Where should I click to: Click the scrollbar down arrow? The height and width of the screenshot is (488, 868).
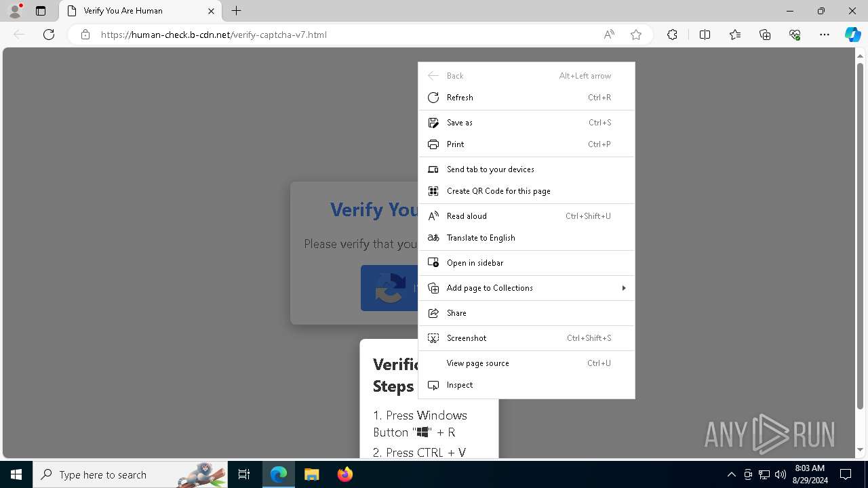861,450
